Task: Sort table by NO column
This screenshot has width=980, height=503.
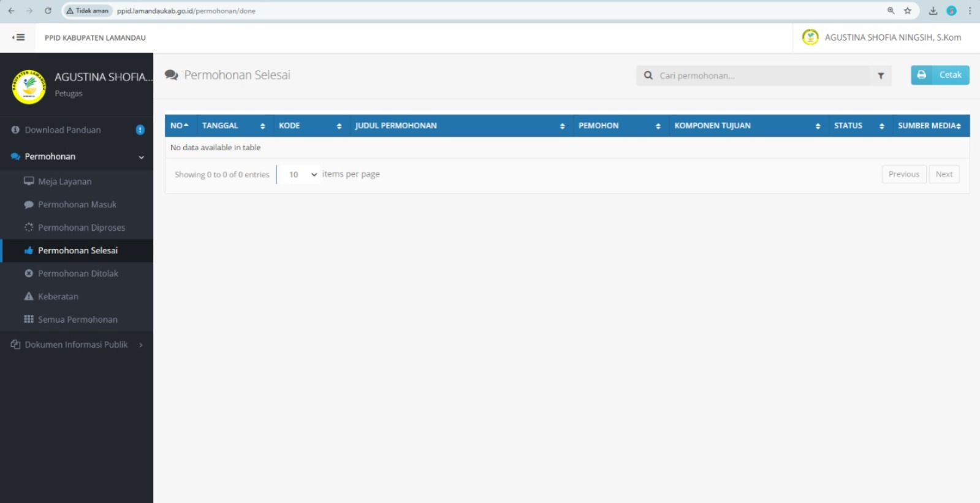Action: 180,125
